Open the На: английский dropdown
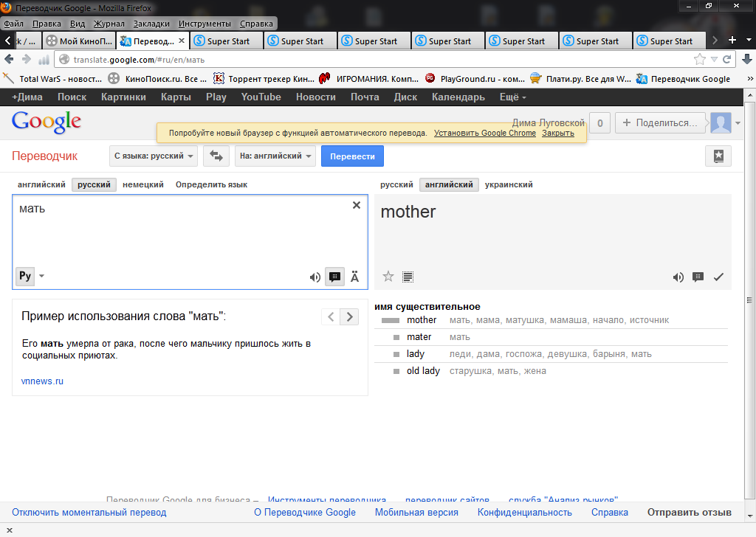 (x=275, y=156)
